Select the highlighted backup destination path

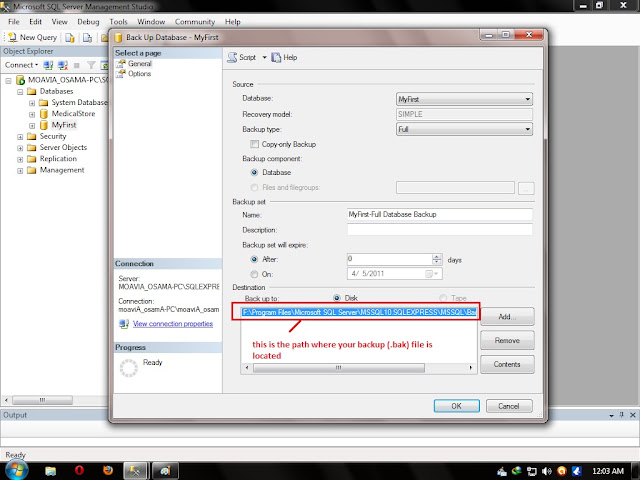359,312
